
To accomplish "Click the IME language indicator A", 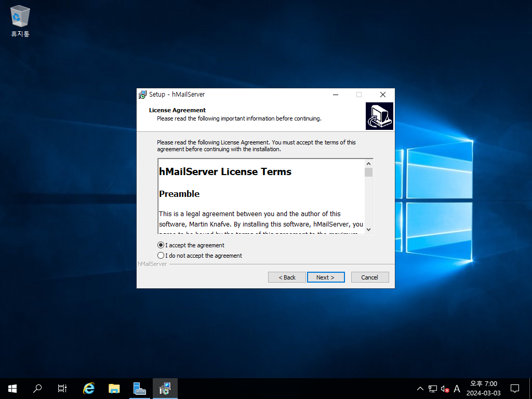I will (x=457, y=389).
